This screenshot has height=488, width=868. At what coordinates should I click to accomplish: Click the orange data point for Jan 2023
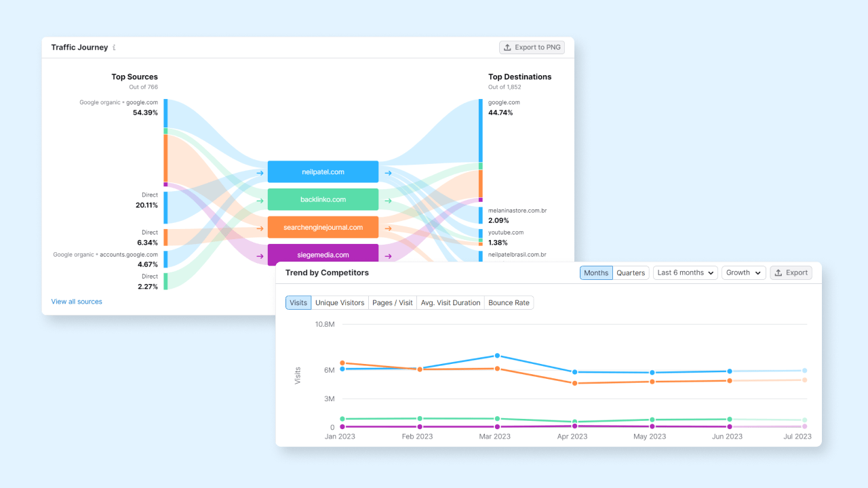(x=342, y=363)
